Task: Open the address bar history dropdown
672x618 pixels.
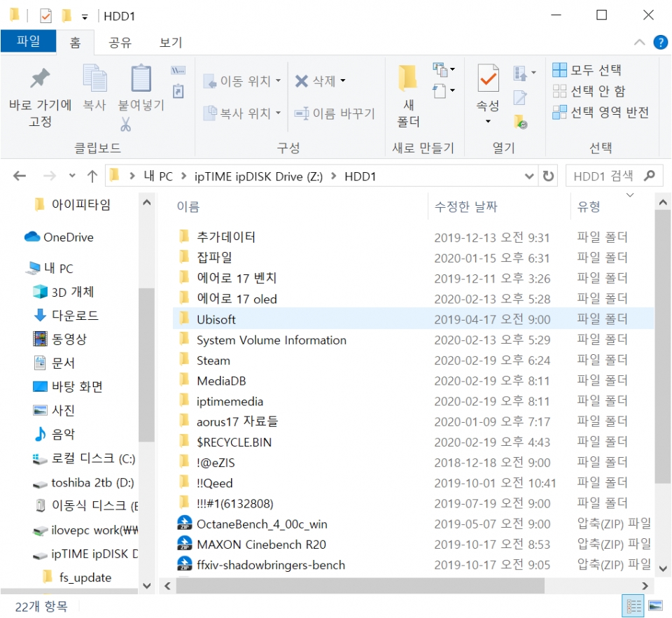Action: 530,176
